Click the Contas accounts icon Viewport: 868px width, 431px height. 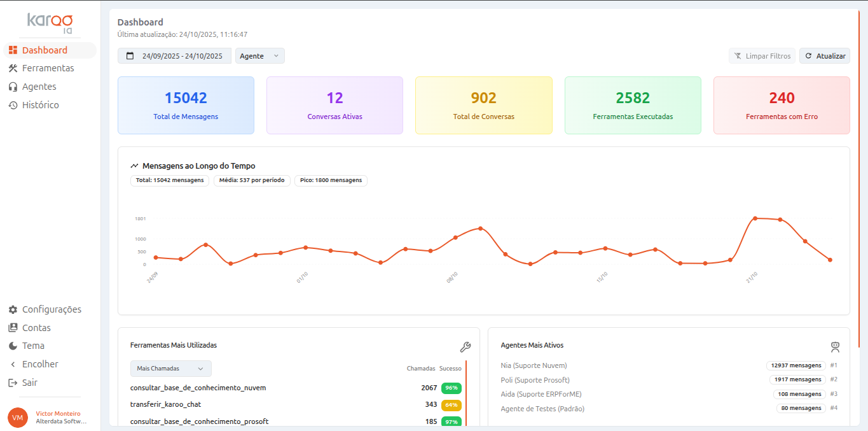(13, 328)
